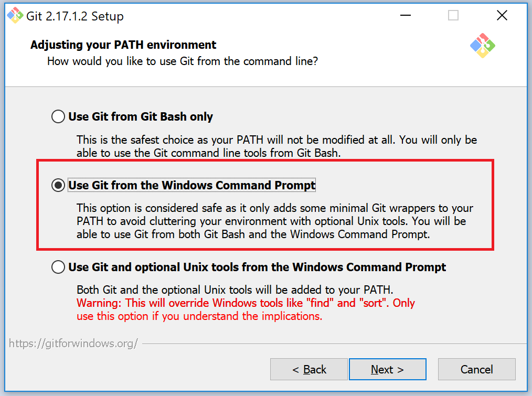Minimize the Git Setup window

click(x=405, y=16)
